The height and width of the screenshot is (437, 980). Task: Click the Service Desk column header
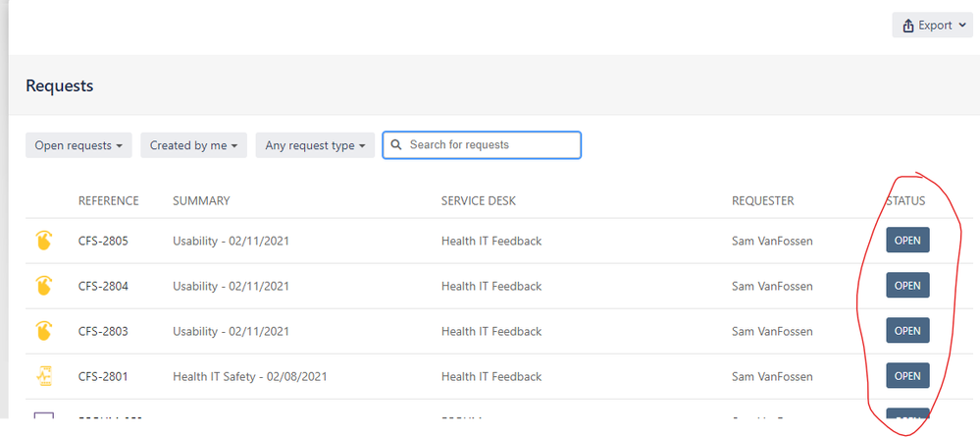(x=478, y=201)
